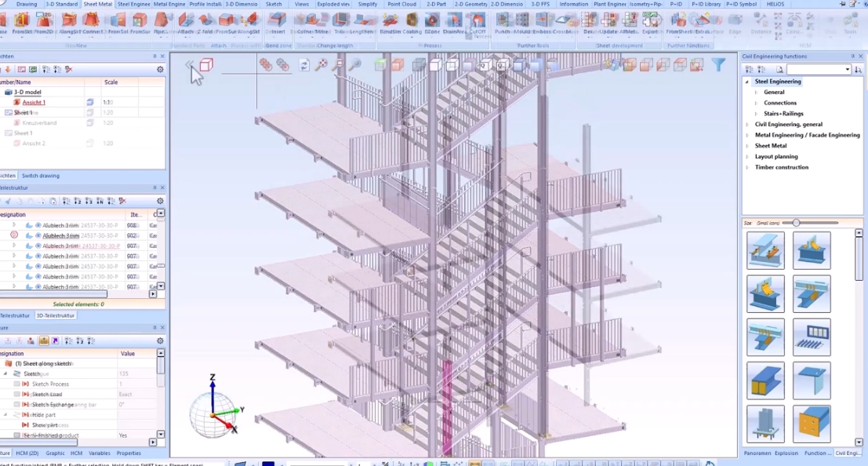Click the first steel connection thumbnail icon

pos(765,251)
